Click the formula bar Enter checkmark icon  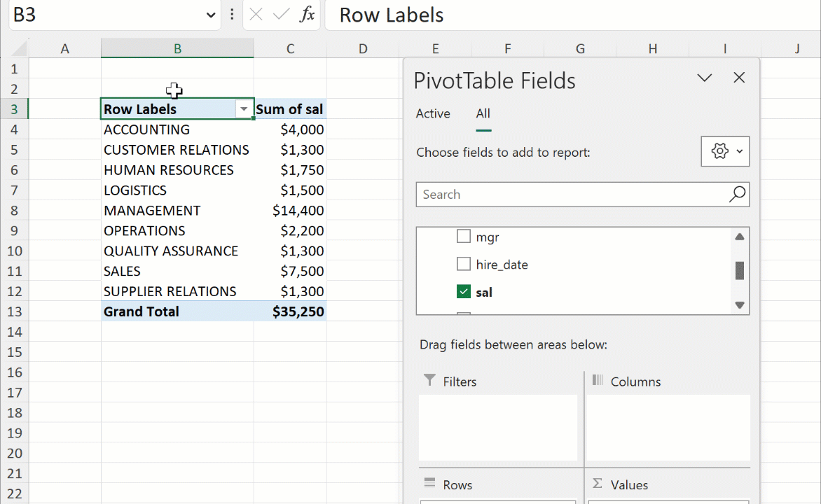(282, 15)
